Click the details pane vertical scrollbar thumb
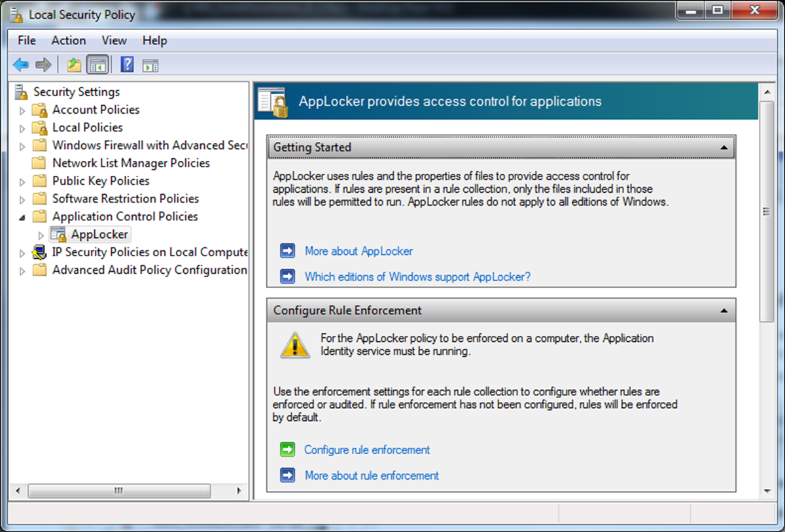The width and height of the screenshot is (785, 532). [x=767, y=211]
